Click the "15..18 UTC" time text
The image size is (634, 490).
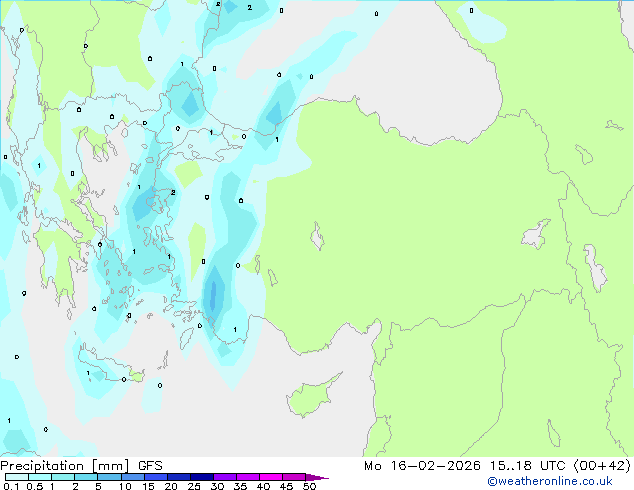tap(527, 466)
